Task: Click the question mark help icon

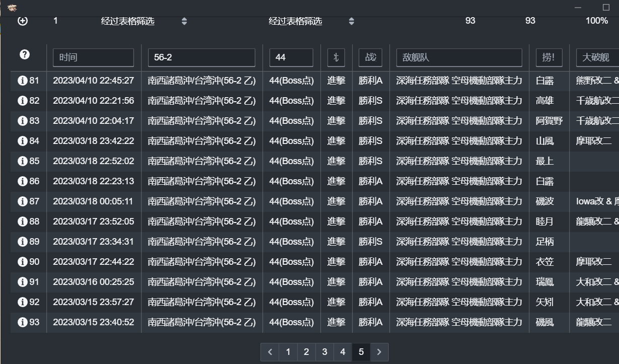Action: coord(25,55)
